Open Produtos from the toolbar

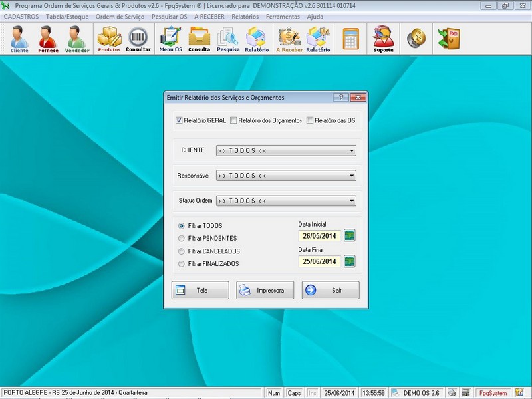pos(109,39)
